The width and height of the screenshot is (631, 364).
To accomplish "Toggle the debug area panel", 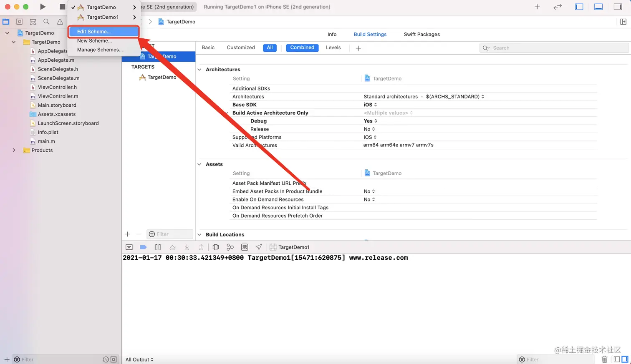I will (598, 7).
